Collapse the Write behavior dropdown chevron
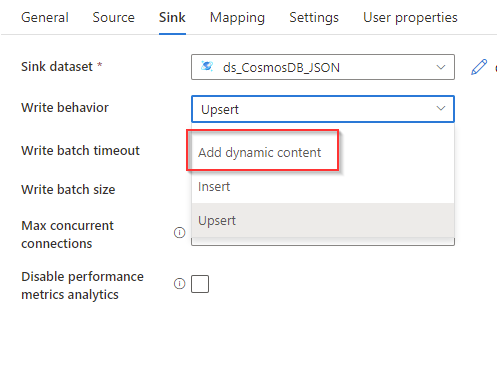This screenshot has width=497, height=365. [441, 108]
